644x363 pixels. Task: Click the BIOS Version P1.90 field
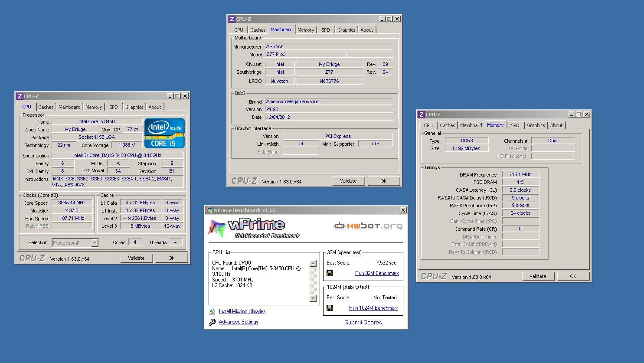329,109
